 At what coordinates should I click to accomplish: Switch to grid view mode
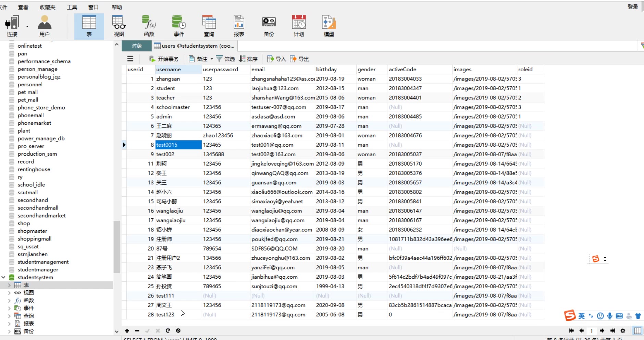click(x=637, y=331)
